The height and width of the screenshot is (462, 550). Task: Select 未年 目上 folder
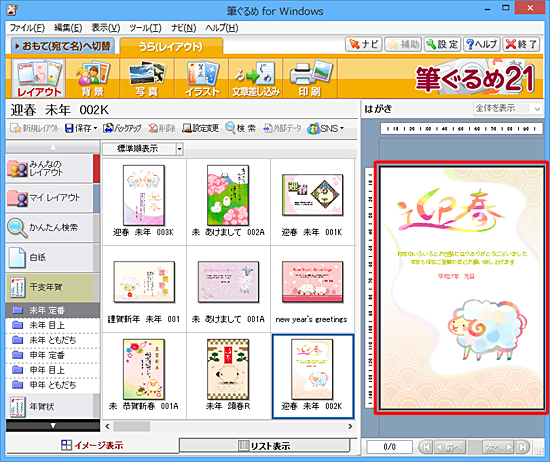point(53,325)
